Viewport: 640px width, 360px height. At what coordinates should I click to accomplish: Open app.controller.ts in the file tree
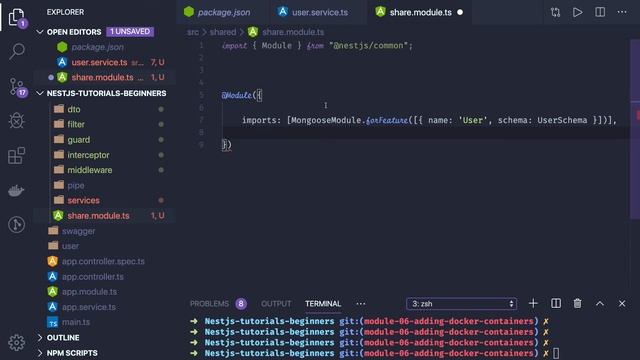pos(93,277)
